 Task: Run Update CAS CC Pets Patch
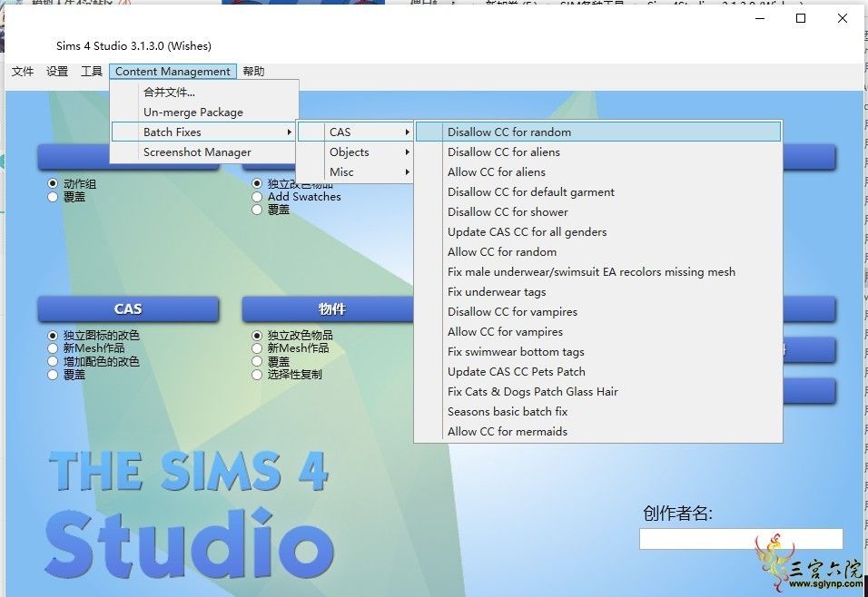click(x=598, y=371)
